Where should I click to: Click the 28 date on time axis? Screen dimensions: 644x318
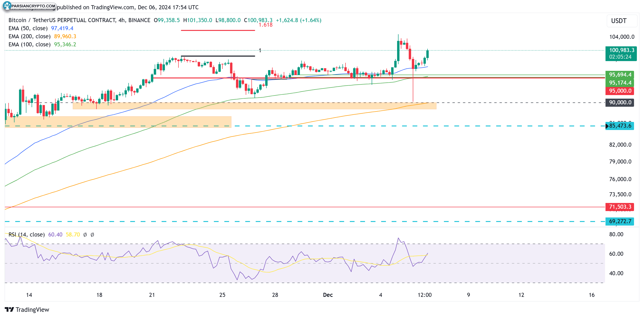(x=275, y=295)
